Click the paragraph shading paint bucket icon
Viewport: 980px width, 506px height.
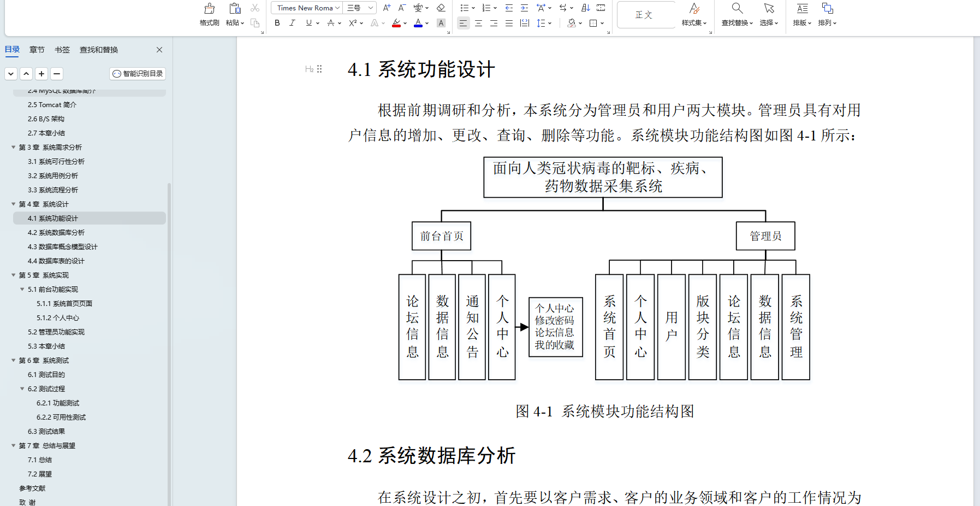(572, 23)
